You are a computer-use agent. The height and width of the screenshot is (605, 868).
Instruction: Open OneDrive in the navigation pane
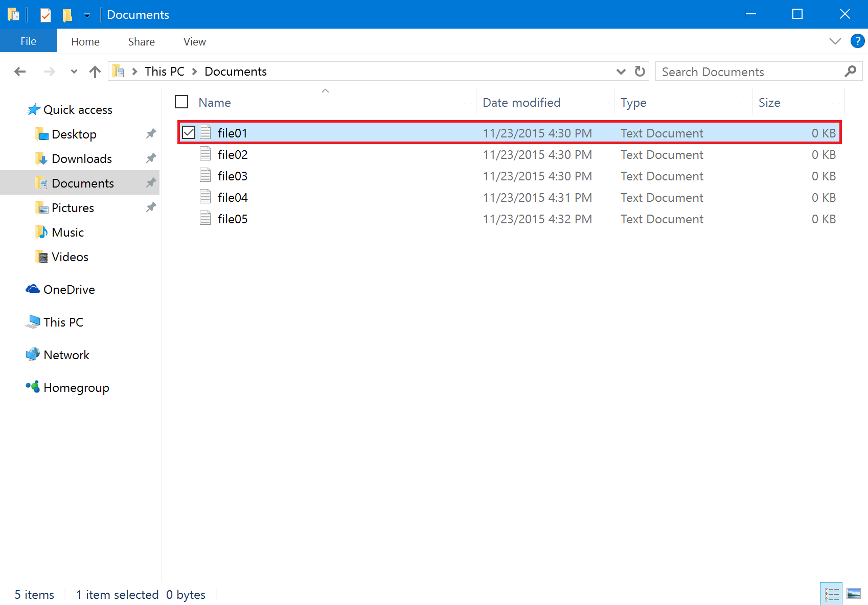coord(69,290)
